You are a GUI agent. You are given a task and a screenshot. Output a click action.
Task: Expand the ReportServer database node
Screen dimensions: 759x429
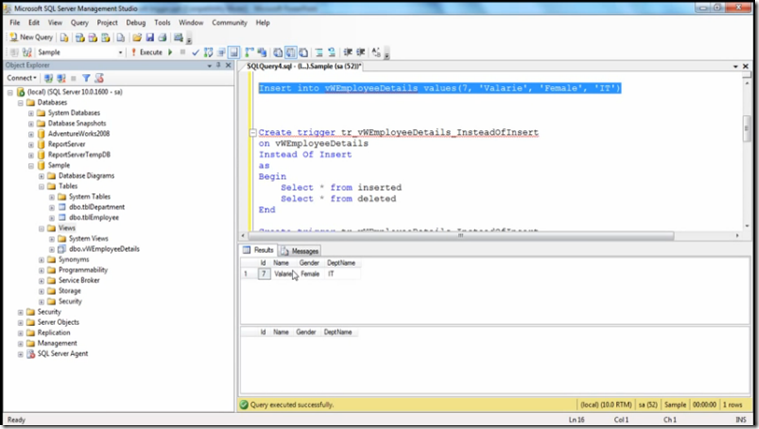click(x=31, y=144)
